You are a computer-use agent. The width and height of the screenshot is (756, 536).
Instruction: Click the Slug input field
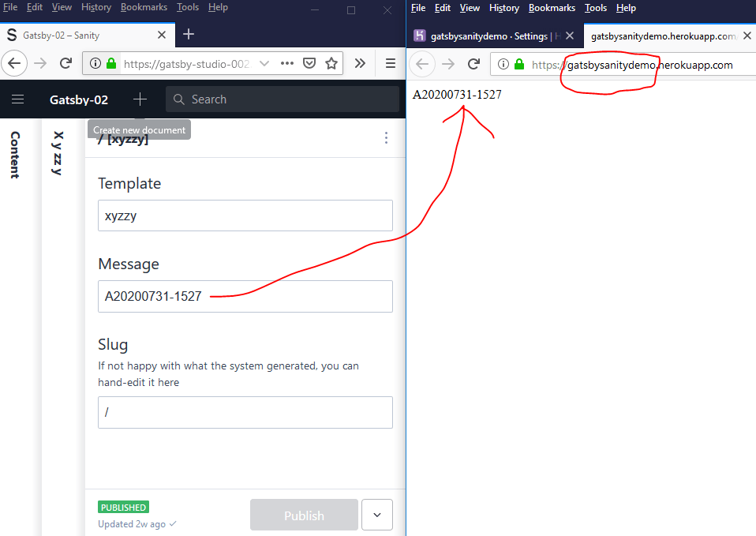pyautogui.click(x=245, y=413)
